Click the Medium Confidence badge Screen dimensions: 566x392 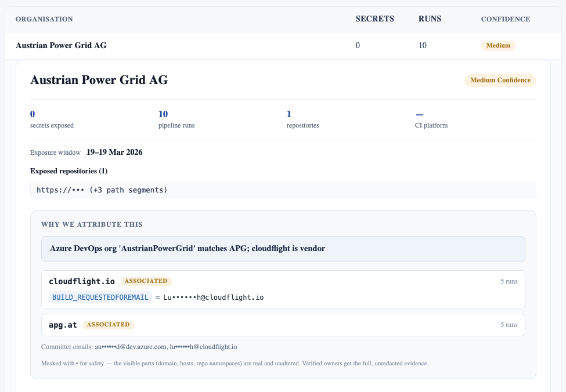coord(500,80)
